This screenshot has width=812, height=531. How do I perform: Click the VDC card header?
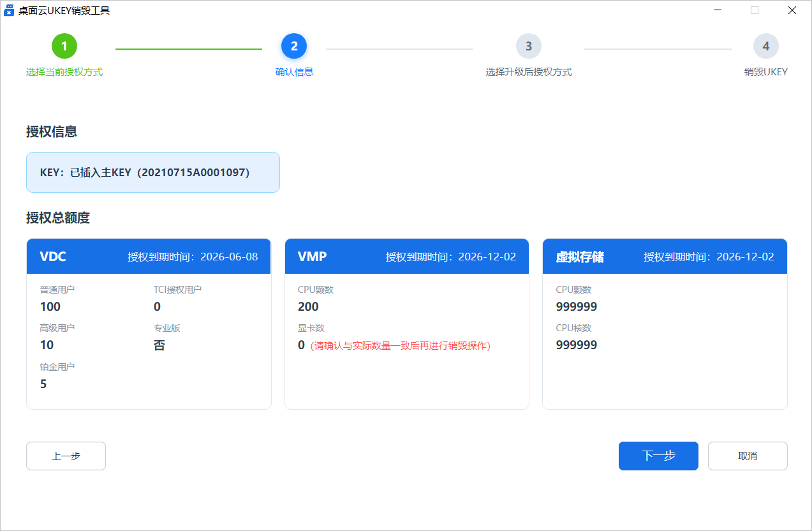pos(149,257)
